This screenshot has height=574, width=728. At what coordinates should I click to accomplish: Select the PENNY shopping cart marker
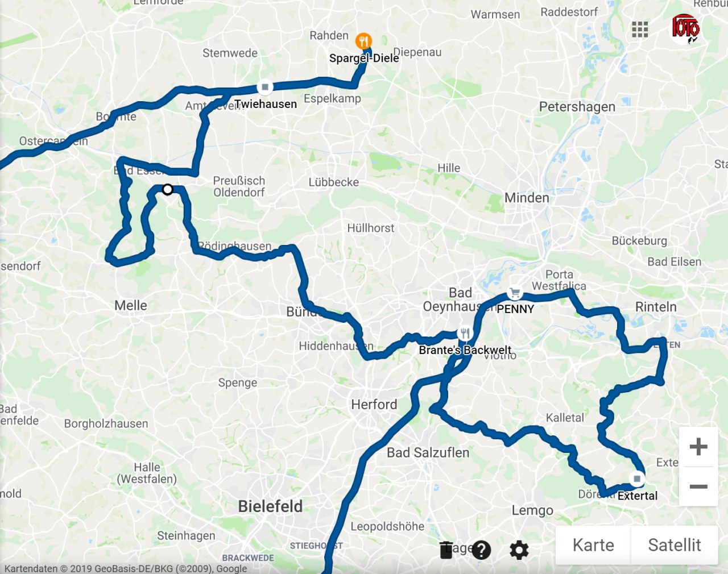(515, 293)
